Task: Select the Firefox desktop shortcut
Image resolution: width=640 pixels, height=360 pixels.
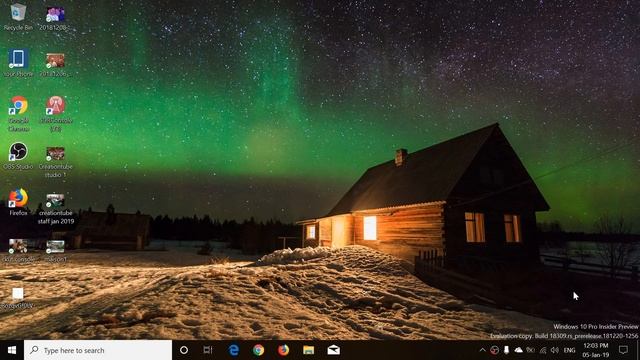Action: click(18, 202)
